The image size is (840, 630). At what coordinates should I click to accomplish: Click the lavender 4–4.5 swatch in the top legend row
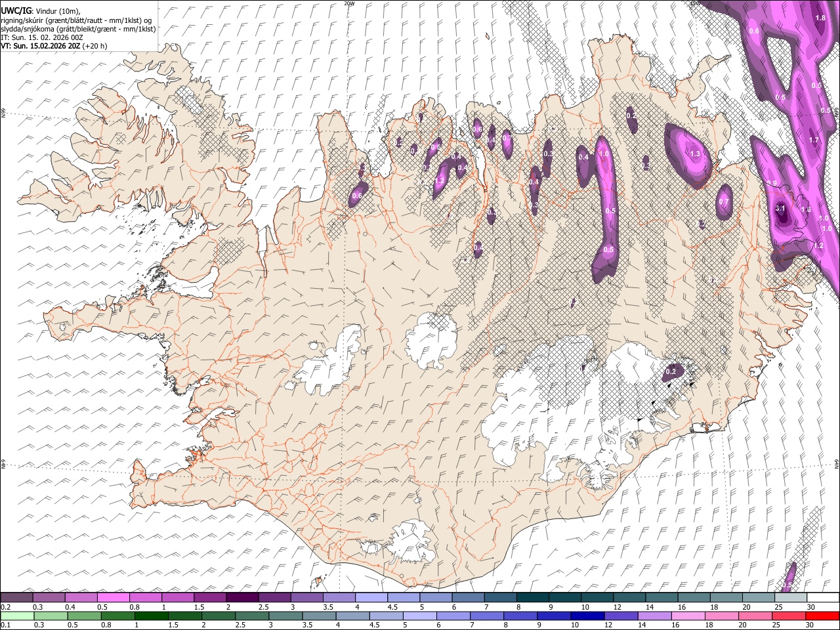coord(371,598)
